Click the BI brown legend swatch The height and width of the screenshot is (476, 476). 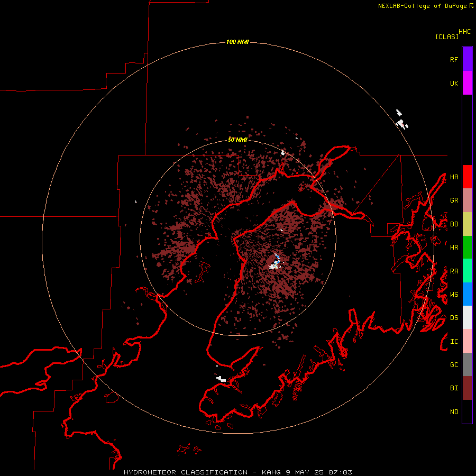coord(467,388)
